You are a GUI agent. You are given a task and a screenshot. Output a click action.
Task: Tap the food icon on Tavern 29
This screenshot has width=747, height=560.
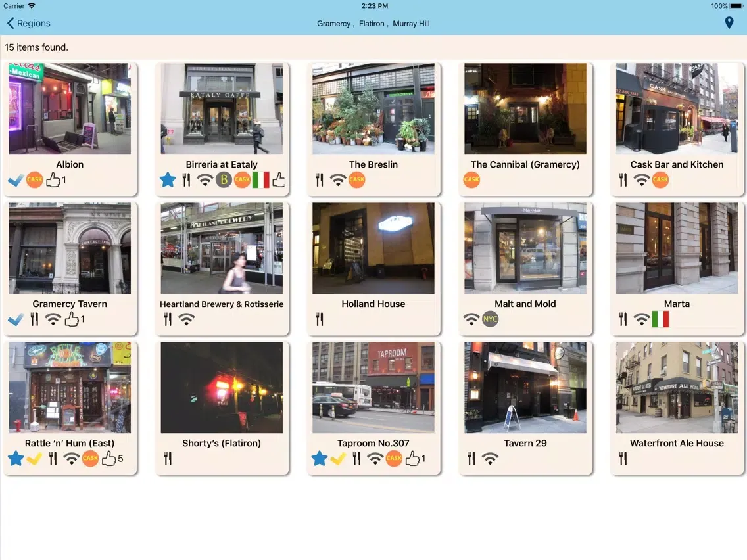pyautogui.click(x=471, y=459)
